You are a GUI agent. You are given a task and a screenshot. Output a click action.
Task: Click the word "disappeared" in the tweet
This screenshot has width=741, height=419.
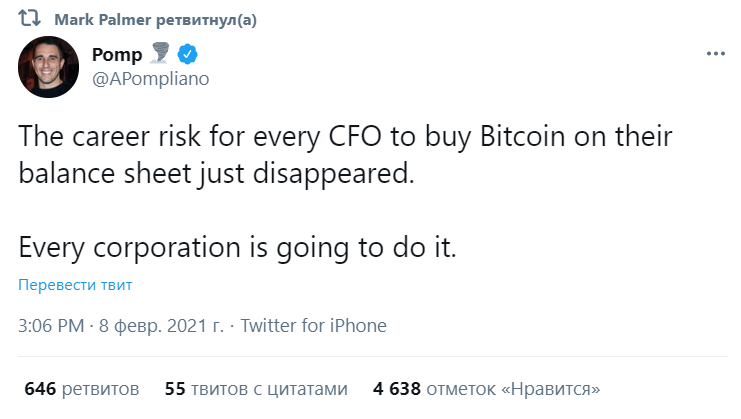tap(343, 173)
